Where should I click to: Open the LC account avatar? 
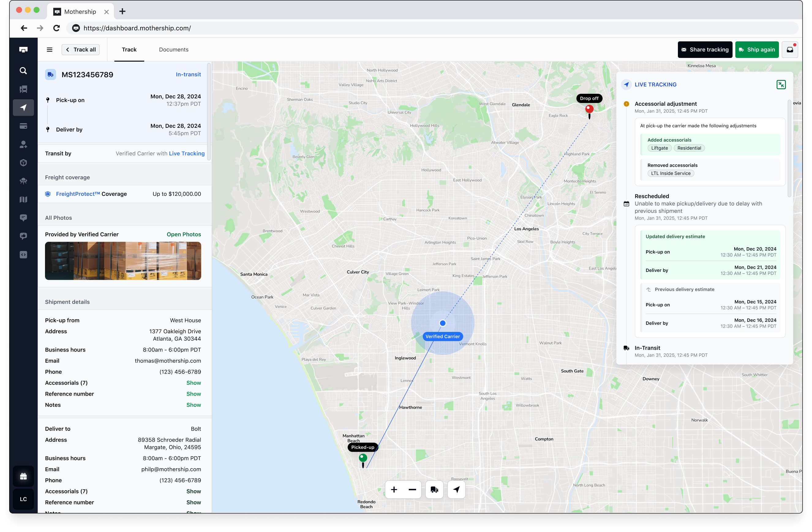coord(23,499)
